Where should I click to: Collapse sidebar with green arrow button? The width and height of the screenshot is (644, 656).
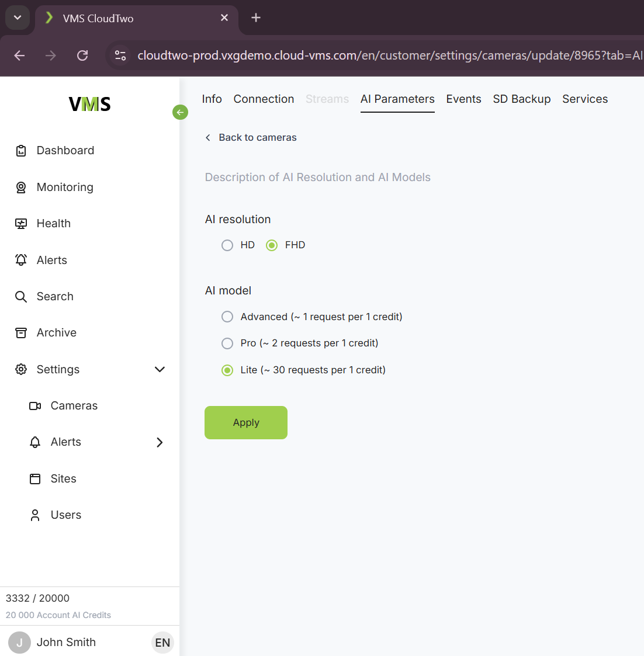pyautogui.click(x=180, y=112)
